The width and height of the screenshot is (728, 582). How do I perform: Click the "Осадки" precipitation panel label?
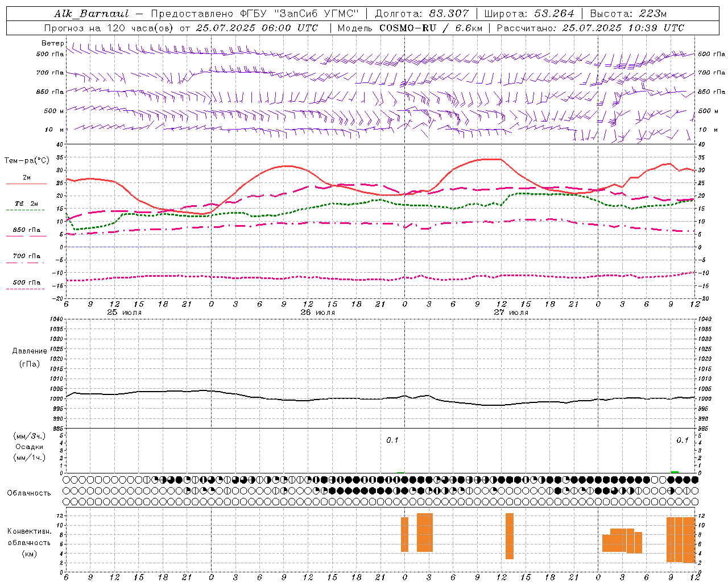[x=30, y=447]
